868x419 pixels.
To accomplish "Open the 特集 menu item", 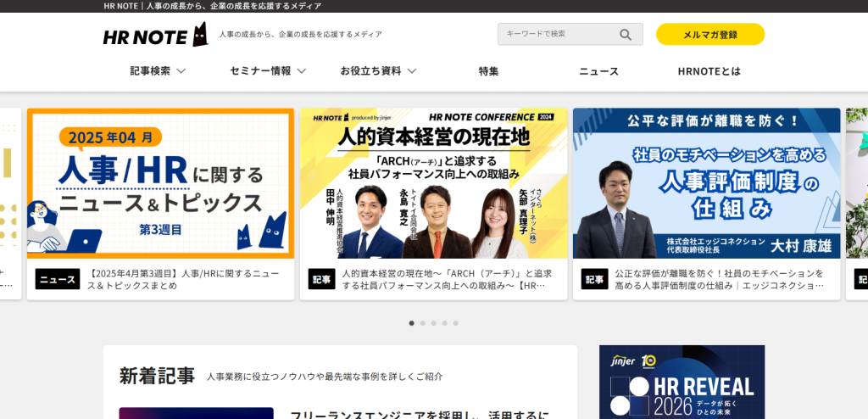I will [488, 71].
